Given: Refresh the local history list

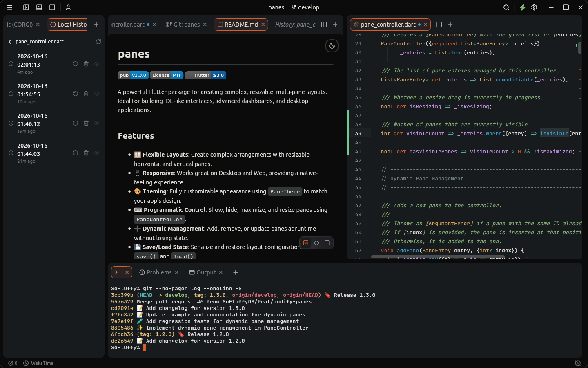Looking at the screenshot, I should coord(98,42).
